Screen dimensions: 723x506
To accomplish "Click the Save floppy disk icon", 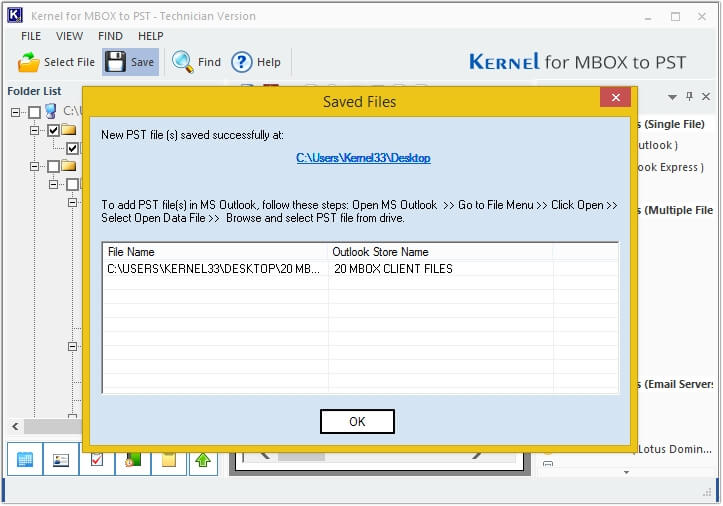I will pyautogui.click(x=115, y=62).
